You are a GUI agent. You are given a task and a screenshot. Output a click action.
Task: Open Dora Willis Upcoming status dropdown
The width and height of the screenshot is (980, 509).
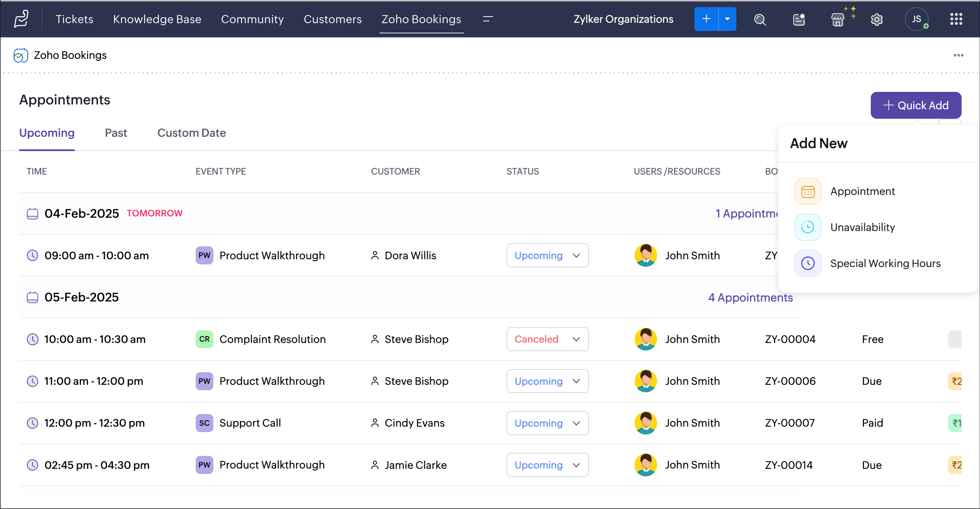547,256
